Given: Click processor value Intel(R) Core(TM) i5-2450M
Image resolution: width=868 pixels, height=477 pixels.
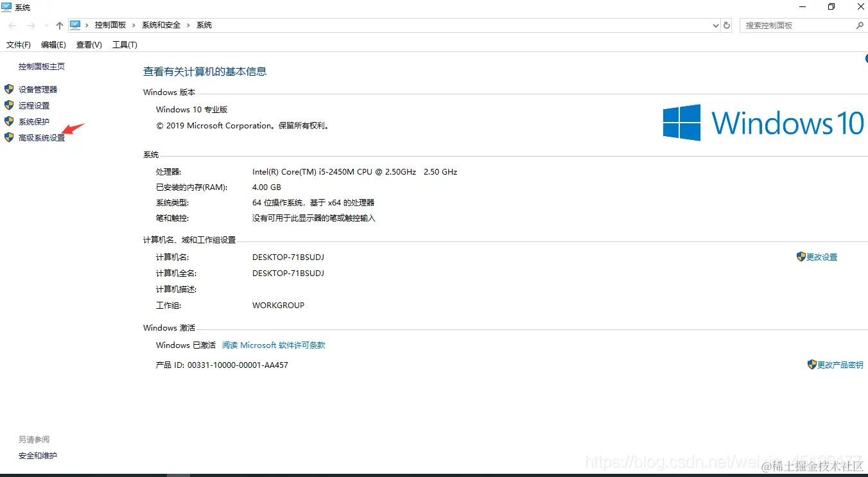Looking at the screenshot, I should click(x=355, y=172).
